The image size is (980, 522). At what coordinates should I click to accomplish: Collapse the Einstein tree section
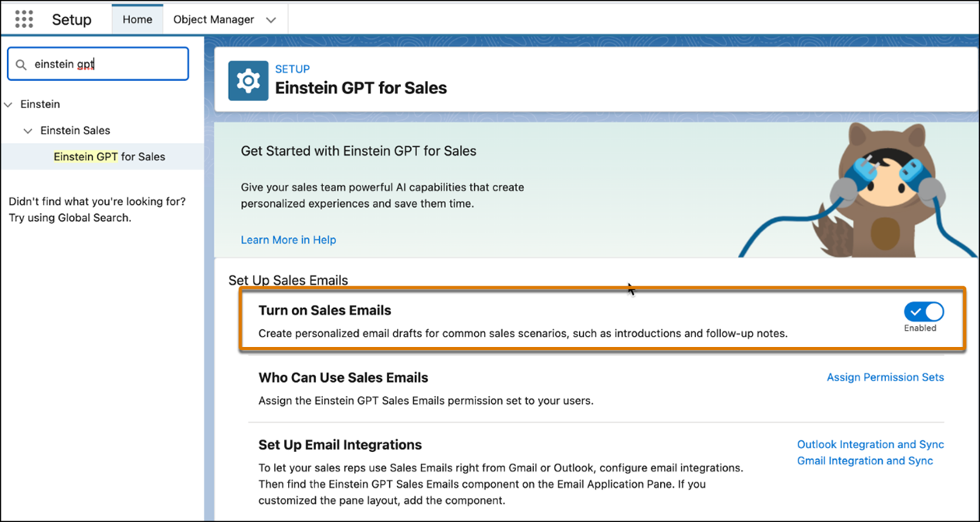click(9, 103)
